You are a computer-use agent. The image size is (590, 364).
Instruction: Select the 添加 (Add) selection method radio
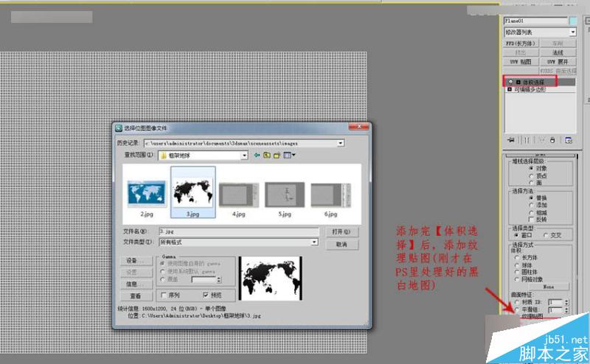click(531, 205)
